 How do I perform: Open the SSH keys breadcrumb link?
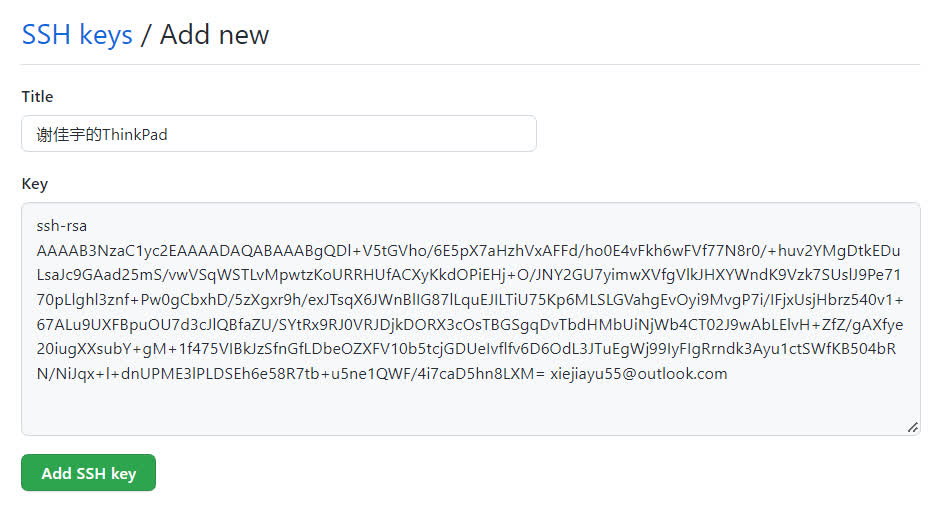77,35
